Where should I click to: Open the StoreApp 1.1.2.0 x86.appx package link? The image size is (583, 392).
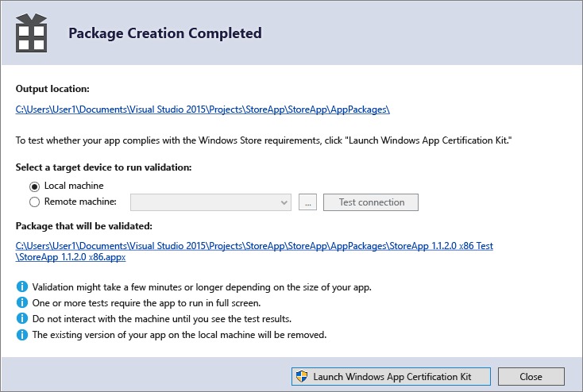tap(254, 252)
